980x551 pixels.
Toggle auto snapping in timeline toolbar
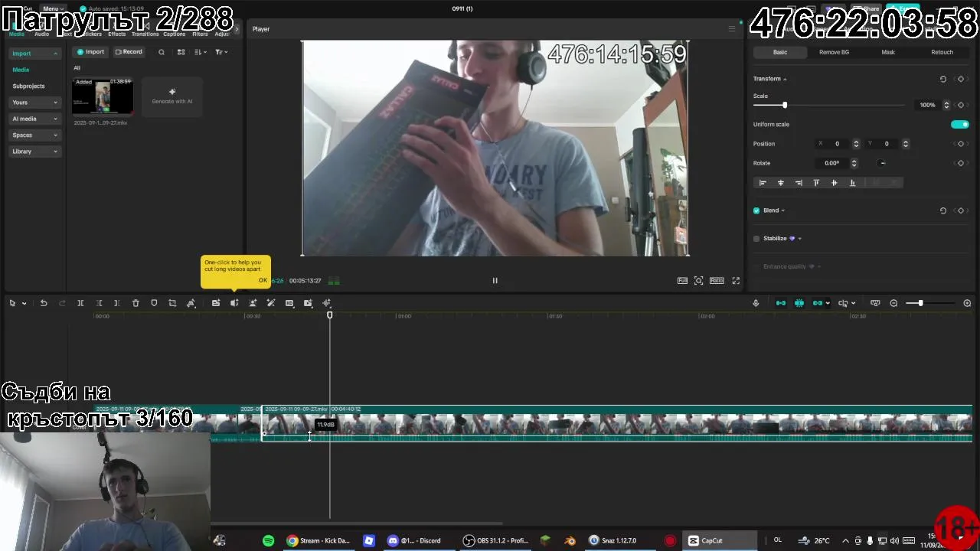(799, 303)
